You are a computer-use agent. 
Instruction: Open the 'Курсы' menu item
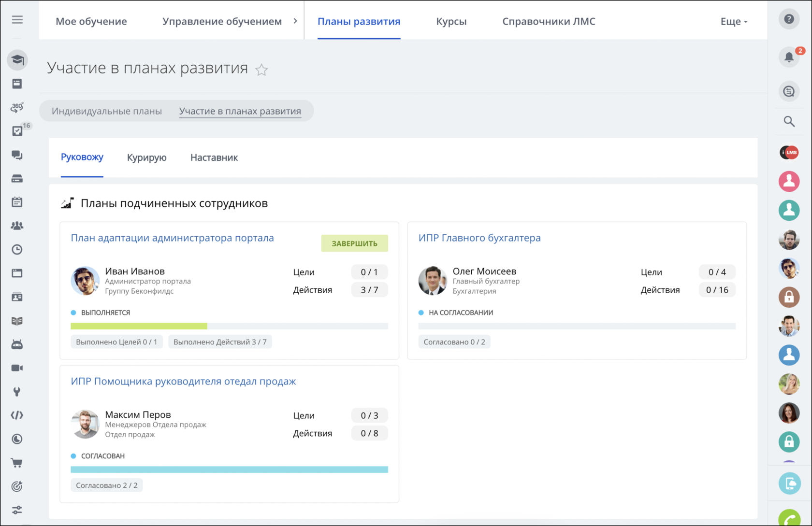(x=451, y=21)
